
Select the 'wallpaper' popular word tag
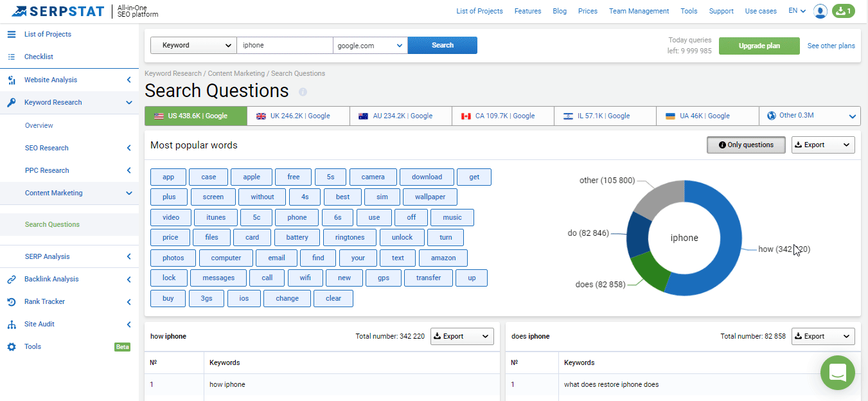tap(430, 197)
